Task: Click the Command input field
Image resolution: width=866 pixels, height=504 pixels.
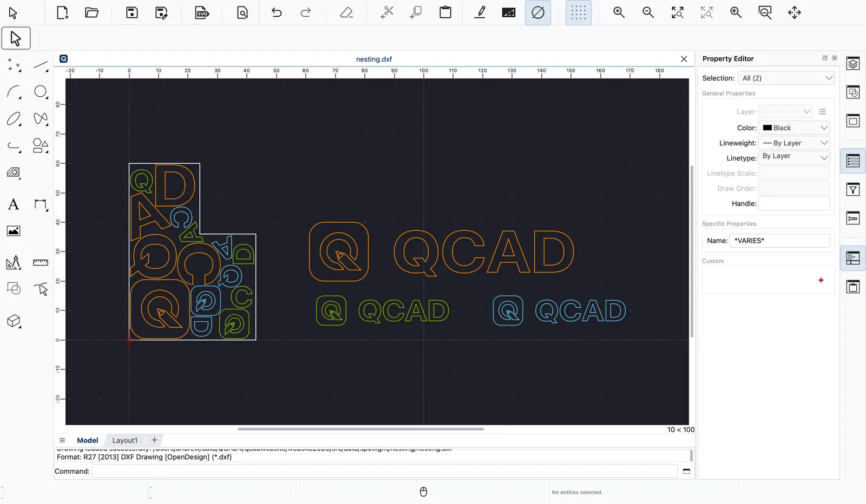Action: 385,471
